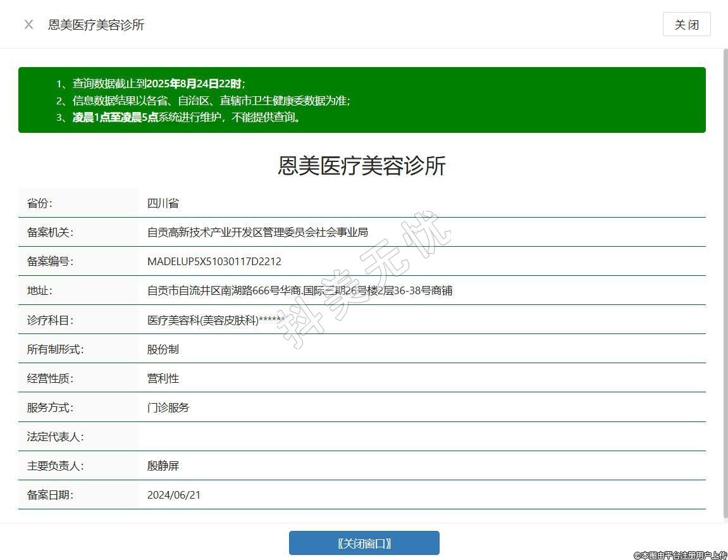
Task: Select the ownership value 股份制
Action: pyautogui.click(x=163, y=349)
